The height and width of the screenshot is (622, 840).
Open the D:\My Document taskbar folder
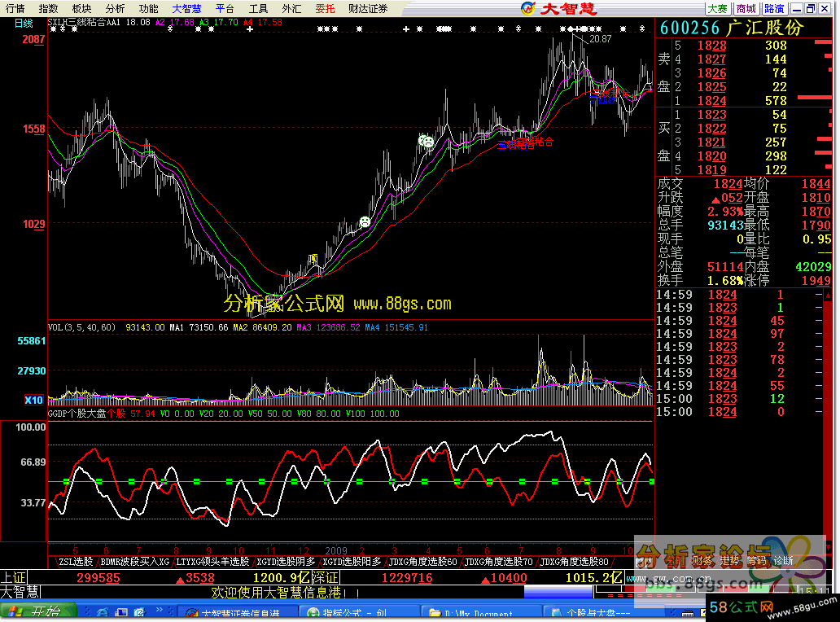(480, 612)
